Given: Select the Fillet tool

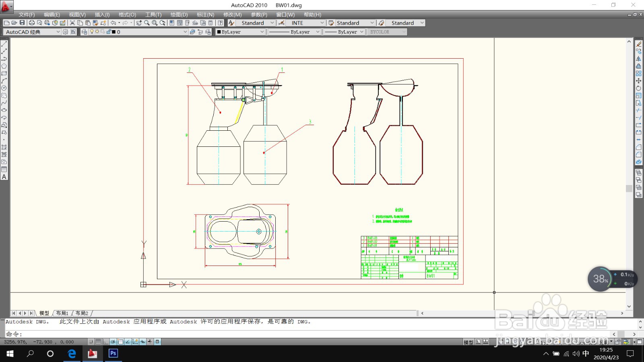Looking at the screenshot, I should point(639,155).
